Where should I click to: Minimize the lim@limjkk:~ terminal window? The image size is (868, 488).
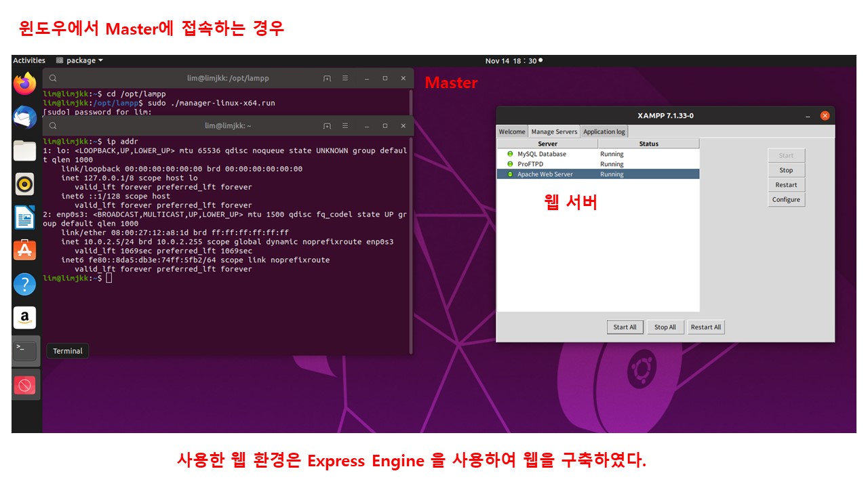pyautogui.click(x=368, y=125)
